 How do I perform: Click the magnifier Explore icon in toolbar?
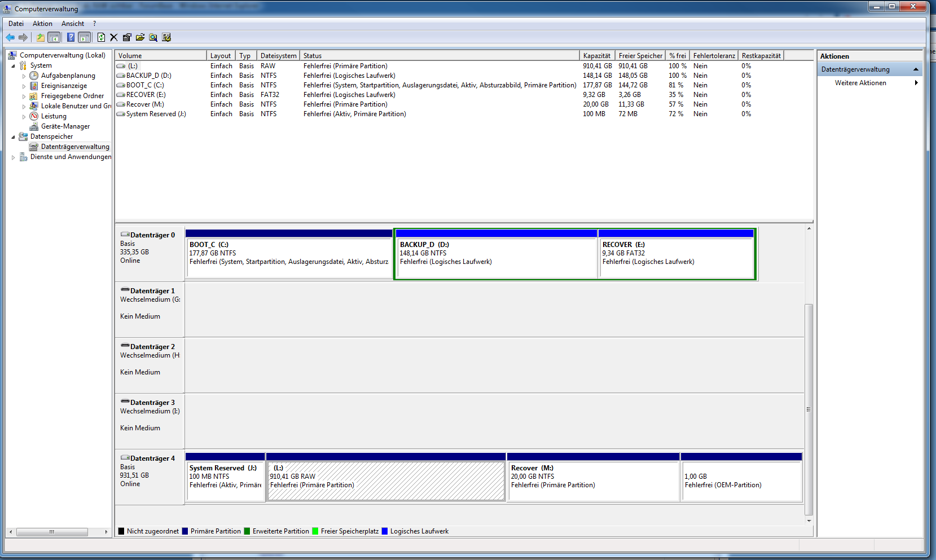[153, 37]
